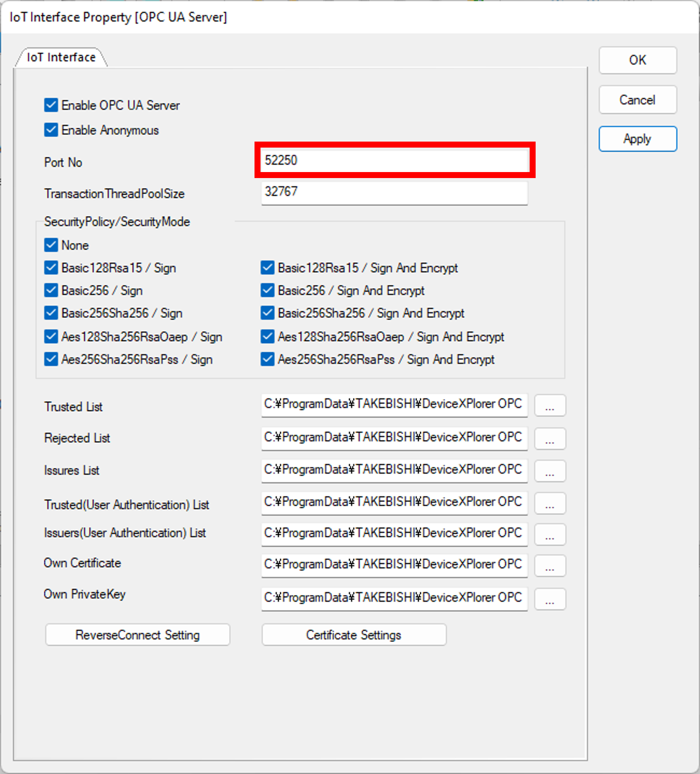Click the Port No input field
This screenshot has width=700, height=774.
[394, 160]
